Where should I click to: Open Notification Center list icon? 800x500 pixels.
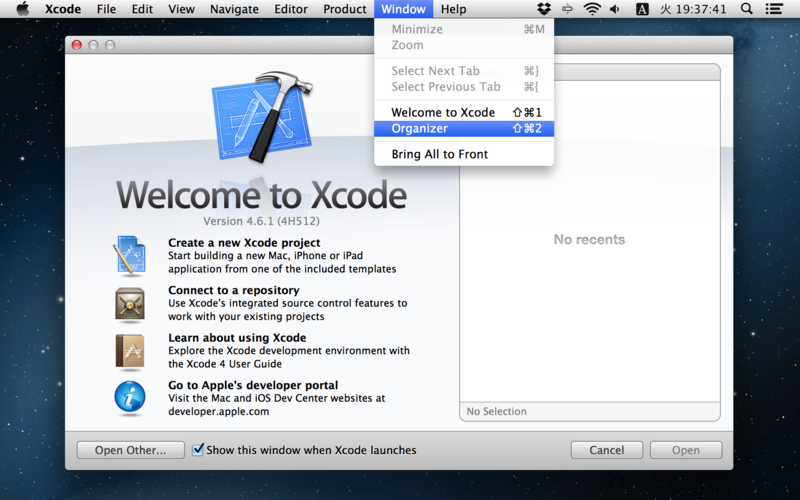click(774, 9)
